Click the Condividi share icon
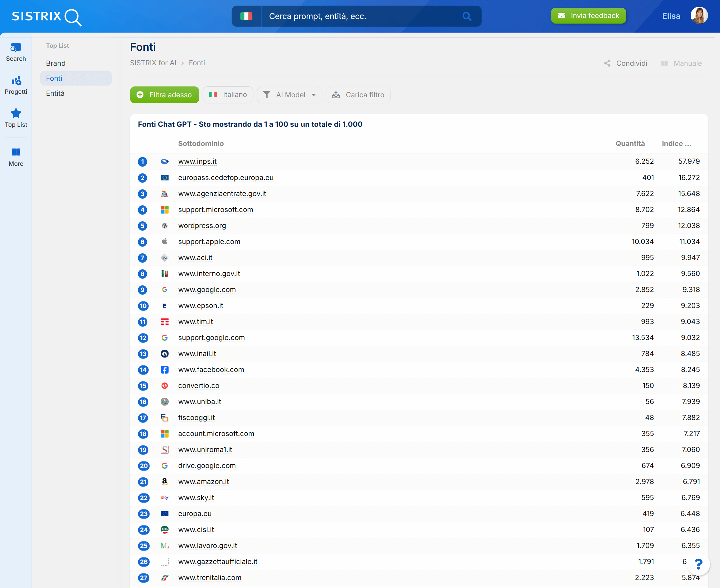This screenshot has height=588, width=720. click(x=607, y=63)
